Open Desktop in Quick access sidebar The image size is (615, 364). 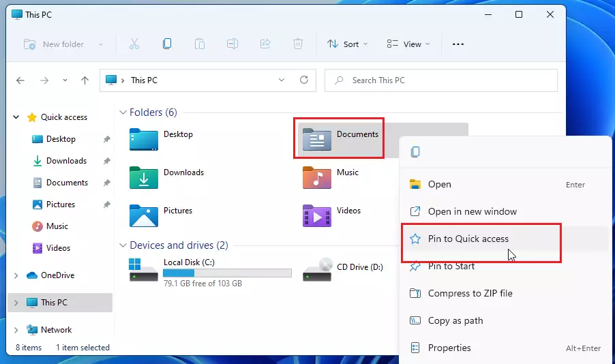[x=54, y=139]
